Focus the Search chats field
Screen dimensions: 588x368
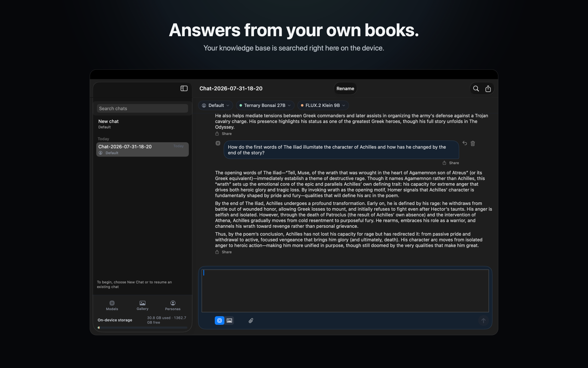(142, 109)
